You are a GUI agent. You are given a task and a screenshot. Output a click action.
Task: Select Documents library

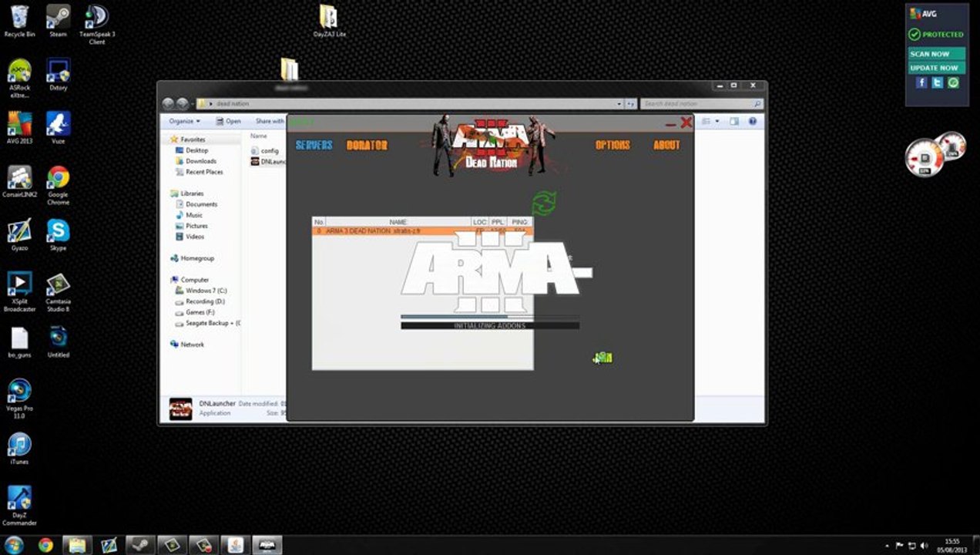[201, 204]
